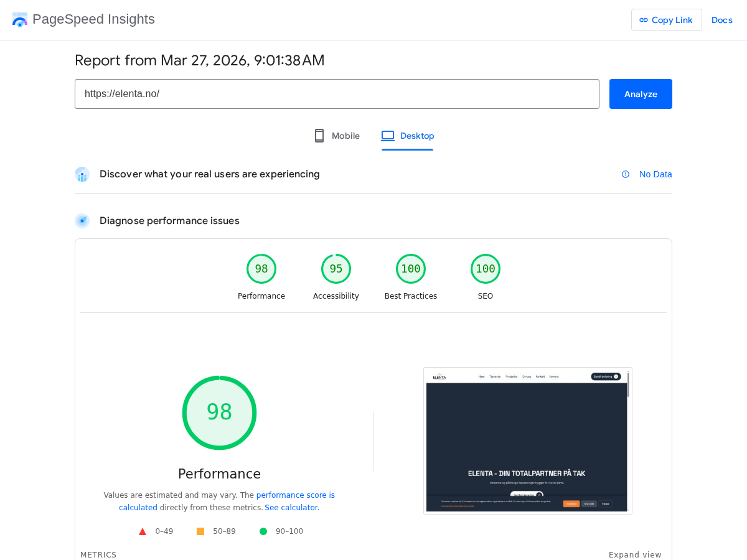747x560 pixels.
Task: Open the See calculator link
Action: point(291,507)
